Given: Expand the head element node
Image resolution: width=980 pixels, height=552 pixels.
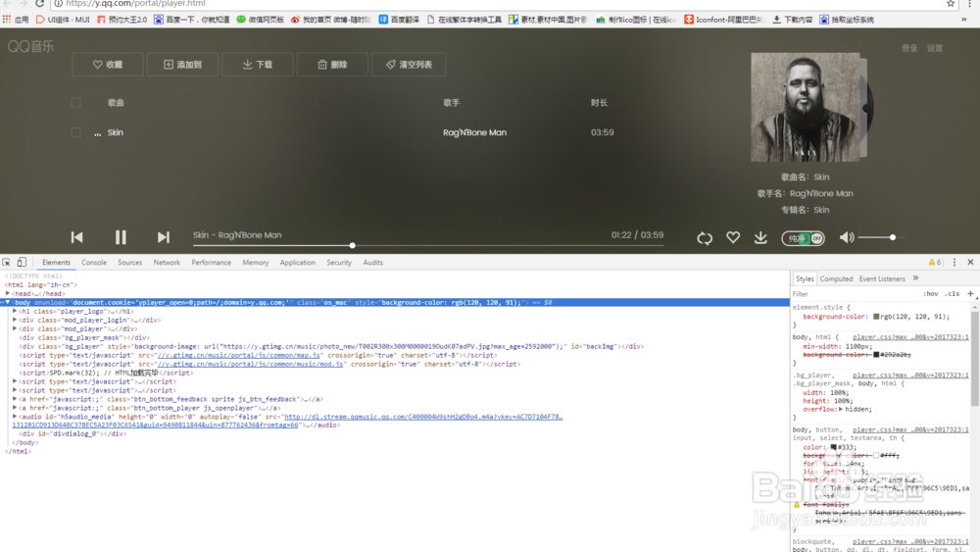Looking at the screenshot, I should 8,293.
